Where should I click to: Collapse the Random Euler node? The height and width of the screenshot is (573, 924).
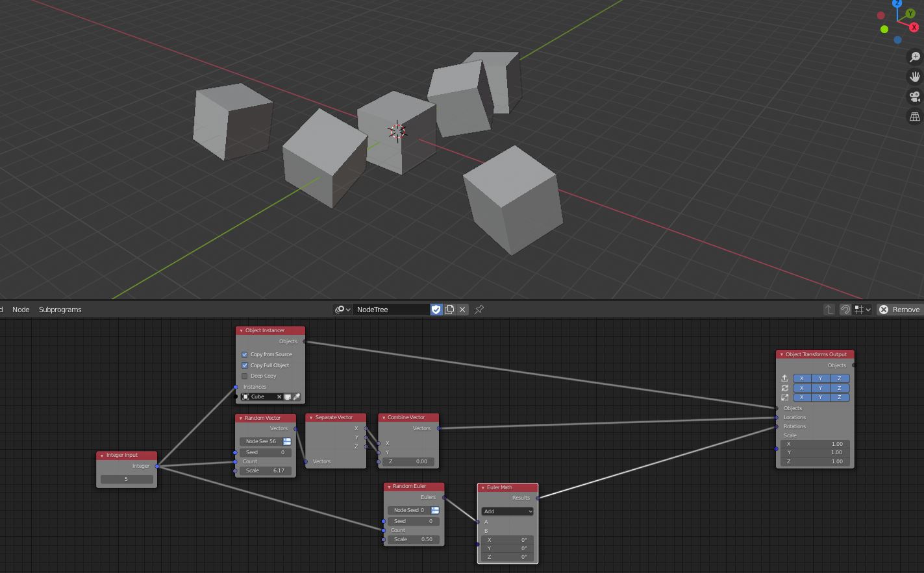(389, 487)
